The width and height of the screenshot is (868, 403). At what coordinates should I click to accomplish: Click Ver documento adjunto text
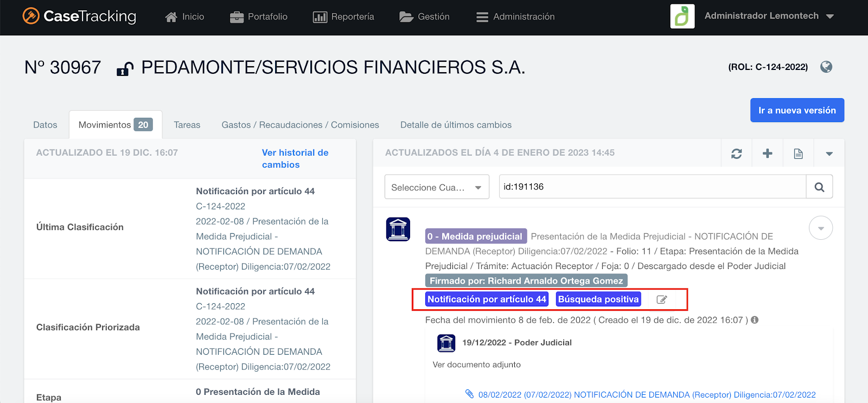(477, 364)
